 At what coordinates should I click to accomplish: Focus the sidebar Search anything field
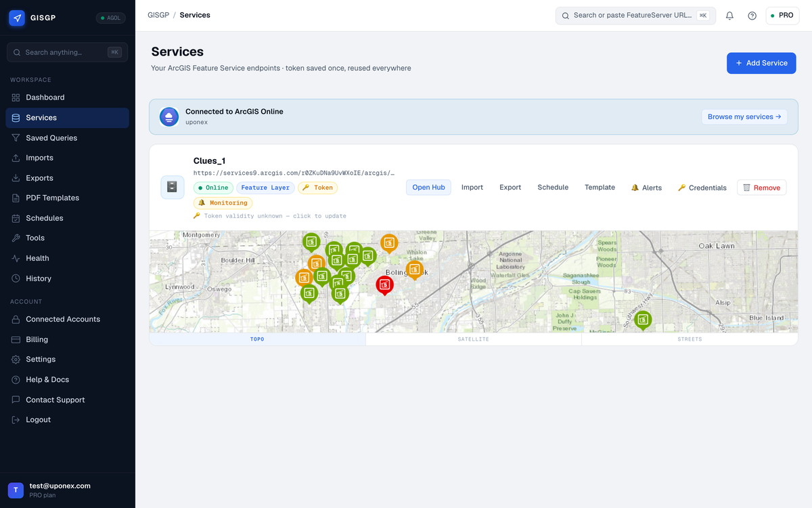[x=67, y=52]
